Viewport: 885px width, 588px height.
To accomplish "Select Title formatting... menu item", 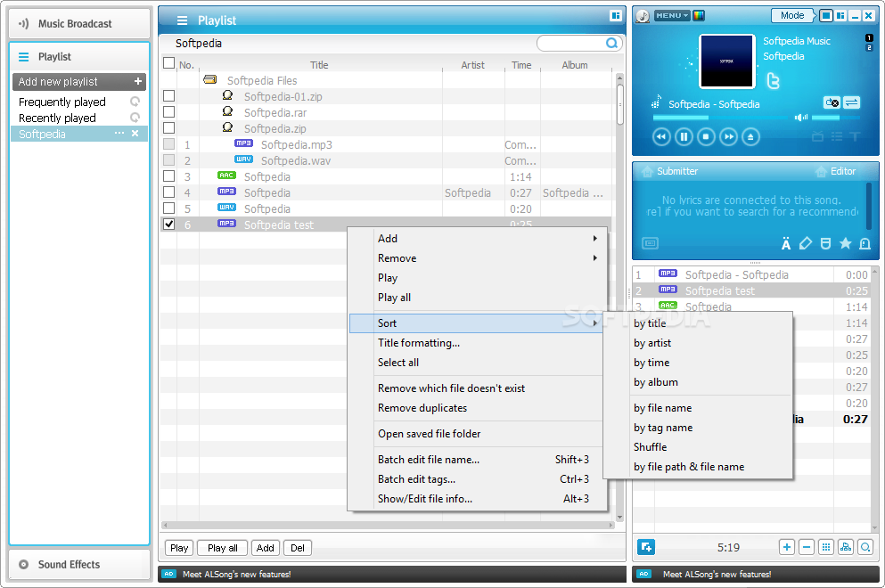I will 419,343.
